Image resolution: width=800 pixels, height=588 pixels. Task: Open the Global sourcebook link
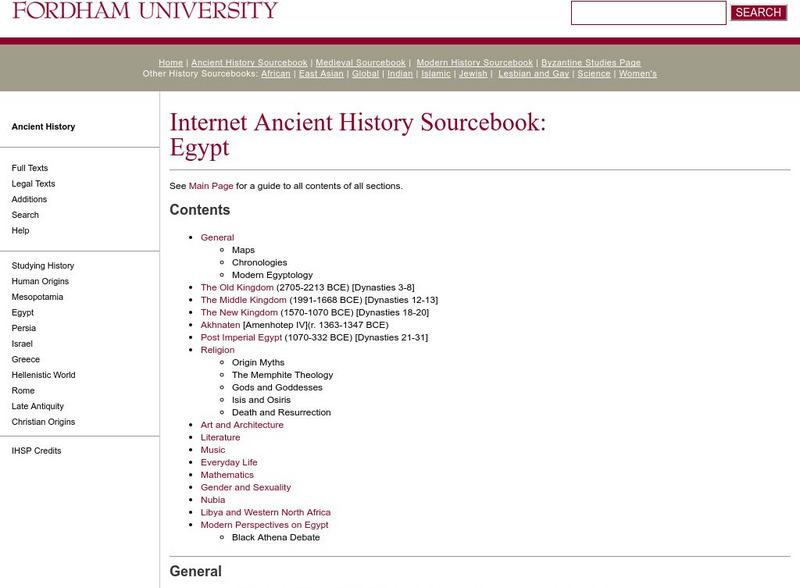point(365,74)
